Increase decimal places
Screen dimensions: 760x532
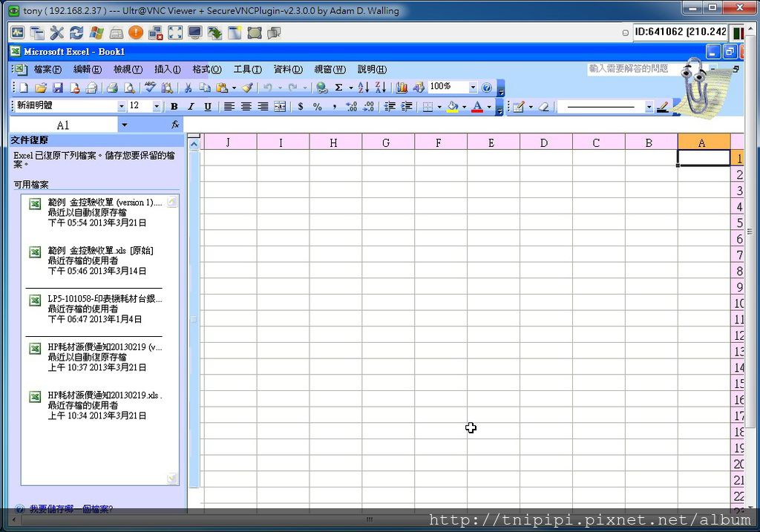(351, 107)
